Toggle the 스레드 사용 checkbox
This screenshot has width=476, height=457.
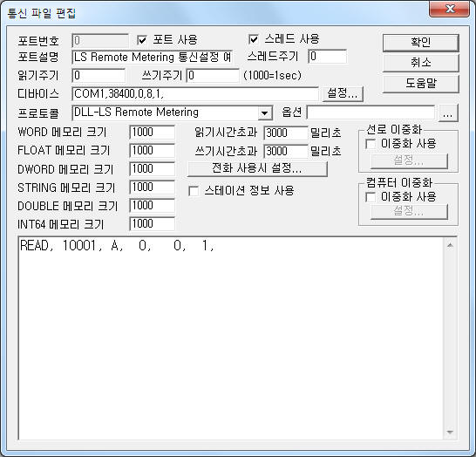253,39
